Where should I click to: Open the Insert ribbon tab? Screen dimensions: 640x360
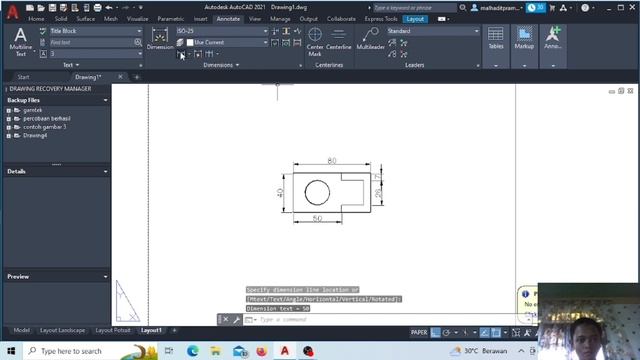200,19
